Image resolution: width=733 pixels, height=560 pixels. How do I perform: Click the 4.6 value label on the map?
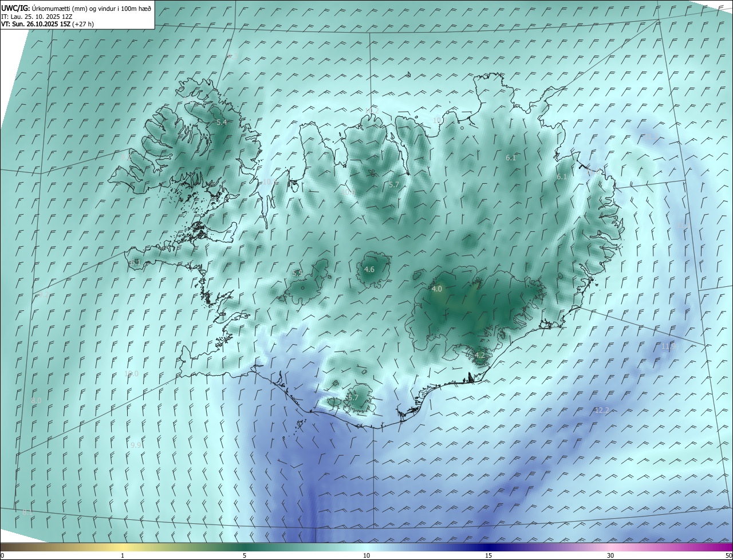click(369, 270)
